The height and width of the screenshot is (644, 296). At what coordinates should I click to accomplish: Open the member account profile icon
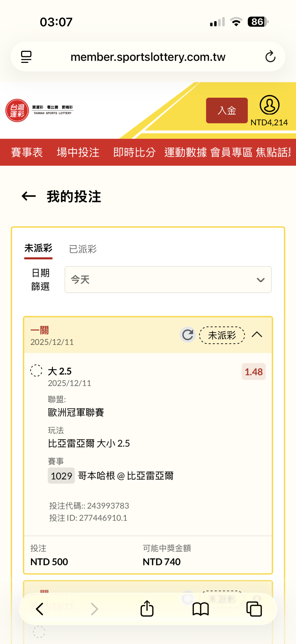pyautogui.click(x=269, y=105)
